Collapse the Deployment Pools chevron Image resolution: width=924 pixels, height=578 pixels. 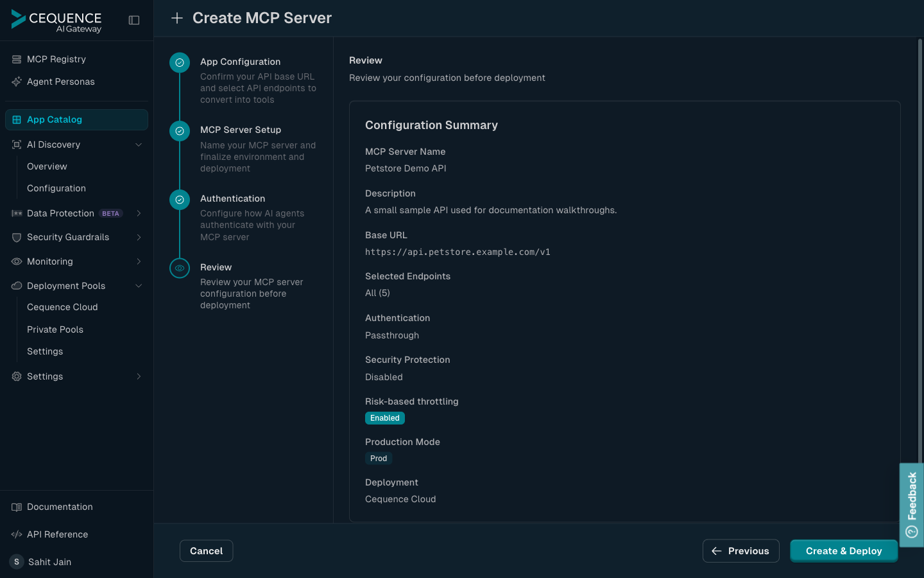pos(139,286)
